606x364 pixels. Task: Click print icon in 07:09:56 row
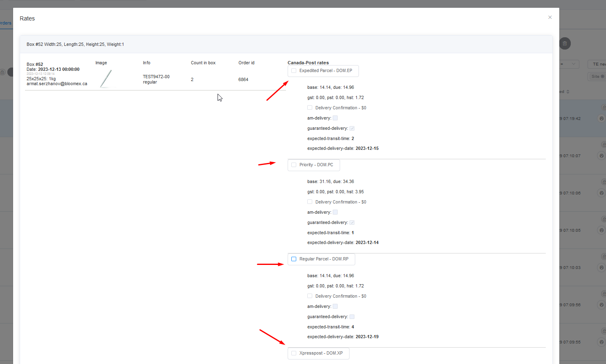click(x=601, y=305)
